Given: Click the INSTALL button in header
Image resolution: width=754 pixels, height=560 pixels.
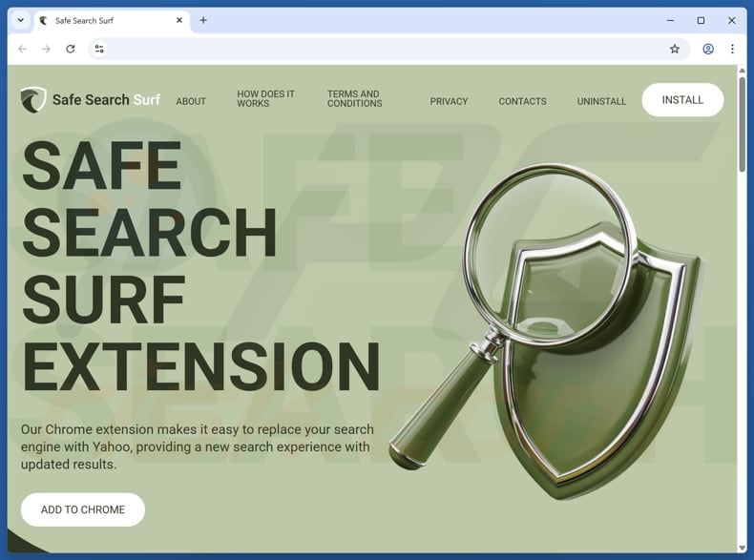Looking at the screenshot, I should pos(682,100).
